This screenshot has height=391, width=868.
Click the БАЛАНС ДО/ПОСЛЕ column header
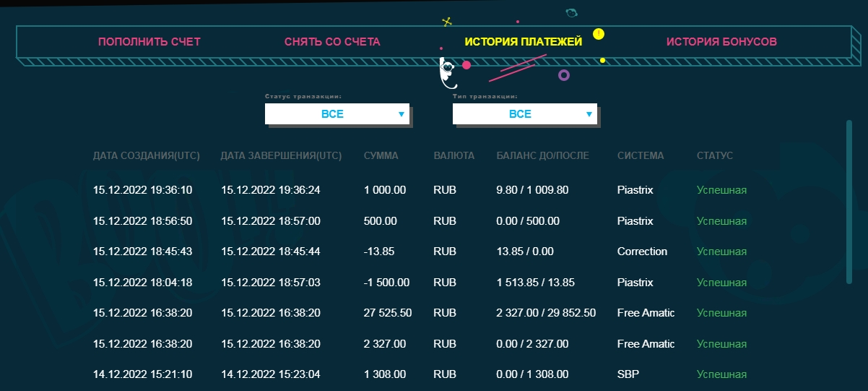[x=543, y=155]
